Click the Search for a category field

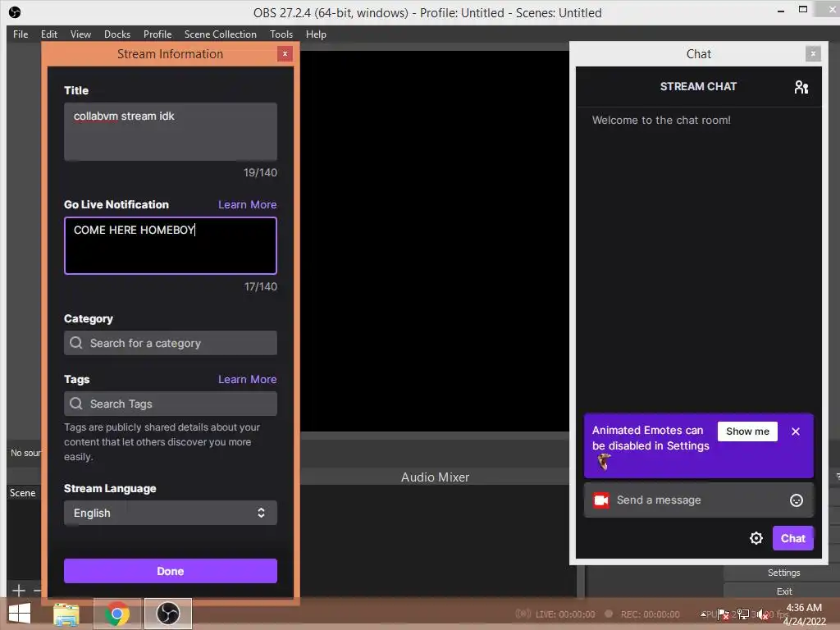point(171,343)
